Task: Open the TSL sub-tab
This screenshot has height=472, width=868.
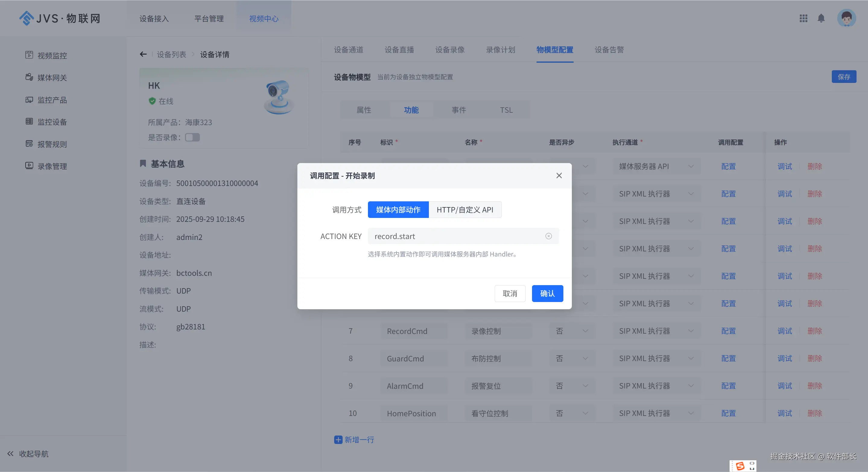Action: pos(506,110)
